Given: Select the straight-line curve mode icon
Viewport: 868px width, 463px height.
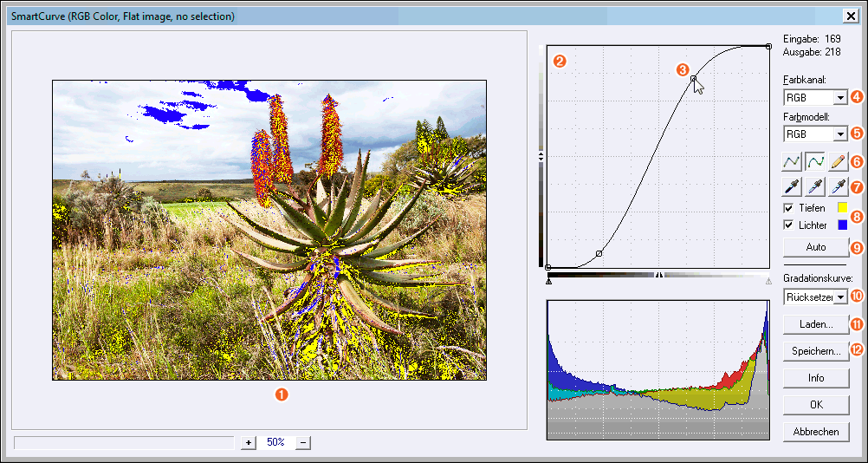Looking at the screenshot, I should pos(793,160).
